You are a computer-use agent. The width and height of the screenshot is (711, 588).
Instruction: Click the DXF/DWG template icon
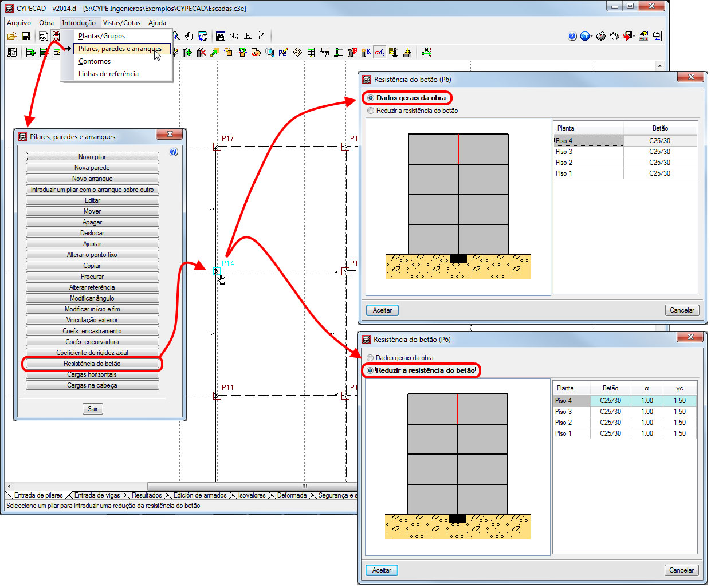click(x=44, y=36)
